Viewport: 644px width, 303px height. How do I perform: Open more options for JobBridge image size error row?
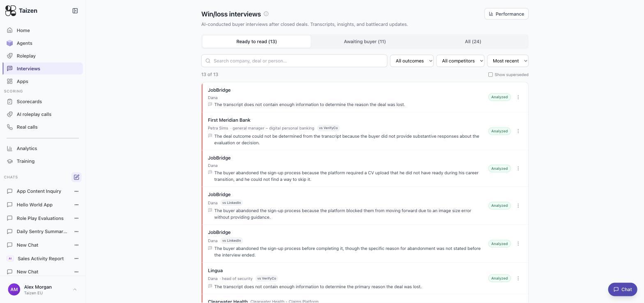(x=518, y=206)
